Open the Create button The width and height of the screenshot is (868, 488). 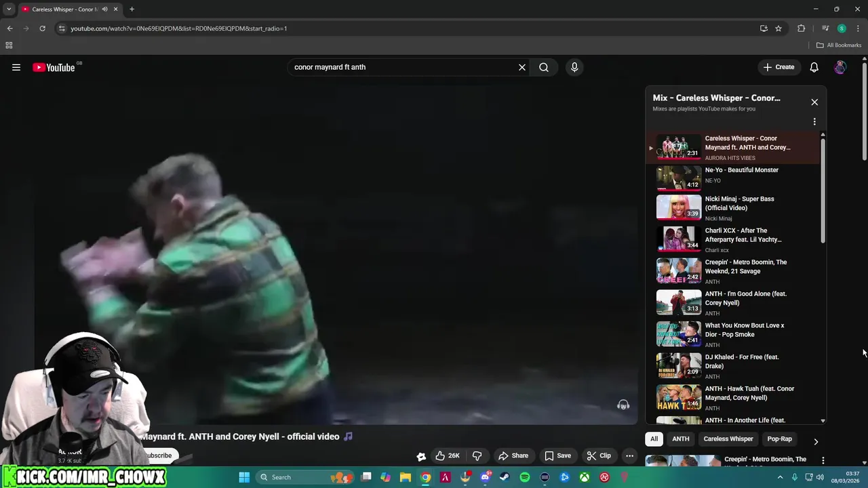coord(778,67)
